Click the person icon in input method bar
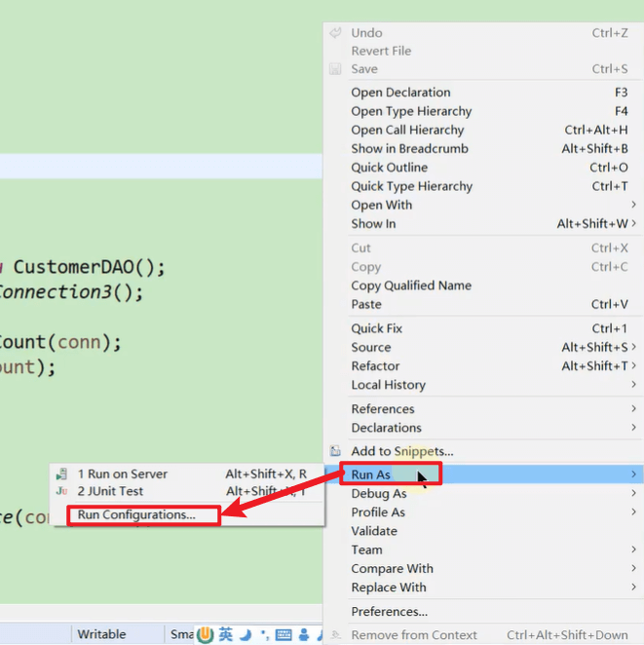Viewport: 644px width, 645px height. pos(304,634)
